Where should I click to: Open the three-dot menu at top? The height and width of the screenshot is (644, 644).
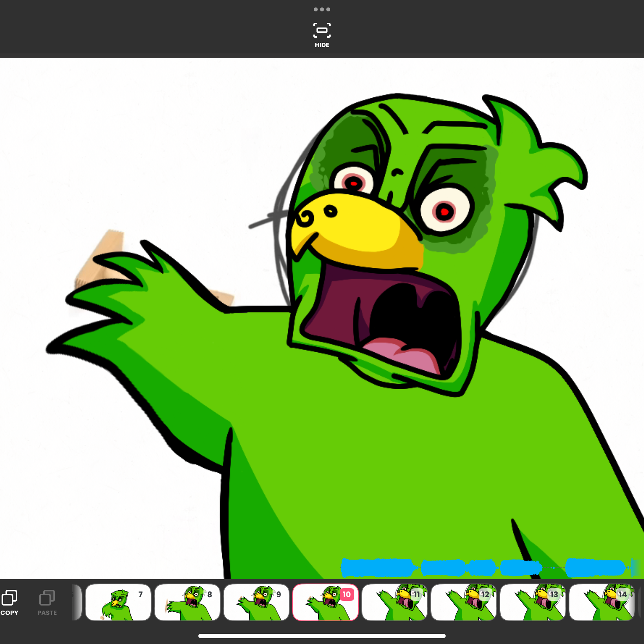(x=322, y=9)
